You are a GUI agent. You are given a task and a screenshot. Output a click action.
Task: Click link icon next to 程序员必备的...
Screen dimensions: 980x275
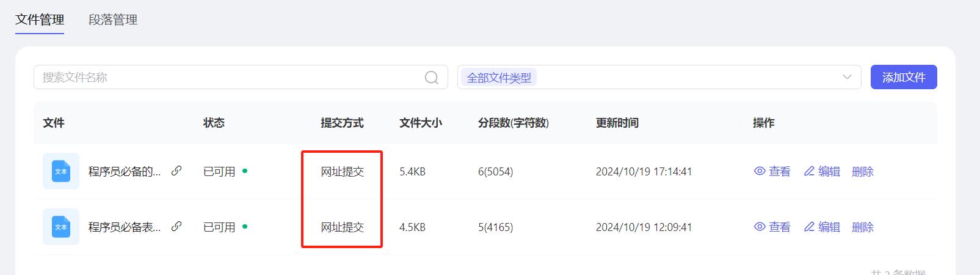pos(176,170)
